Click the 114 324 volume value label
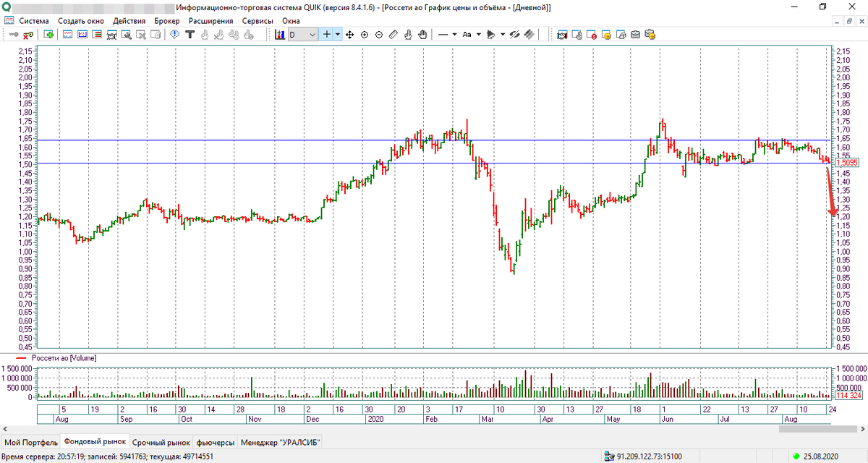This screenshot has width=868, height=463. pos(848,396)
